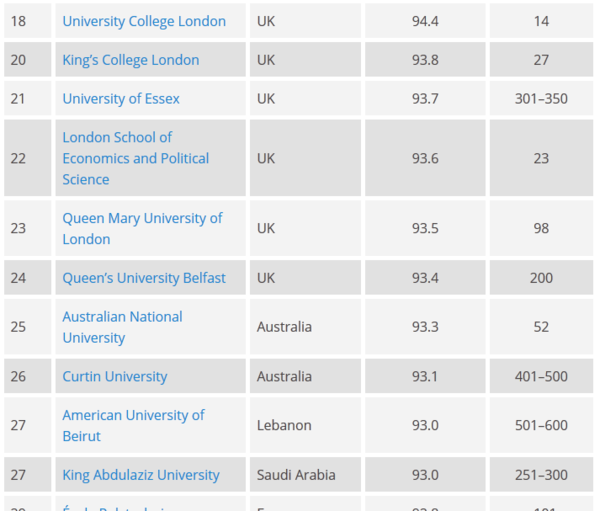Select Australia cell in Curtin University row
Screen dimensions: 600x511
pos(284,376)
